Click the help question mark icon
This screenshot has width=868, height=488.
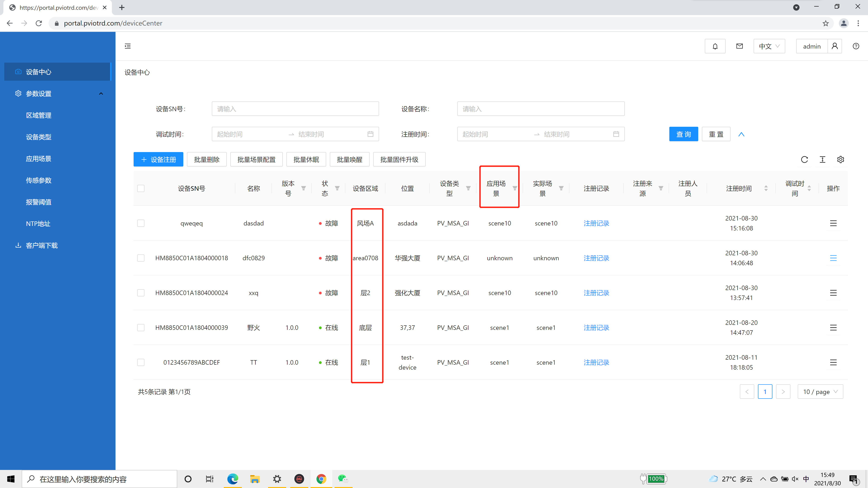coord(856,46)
